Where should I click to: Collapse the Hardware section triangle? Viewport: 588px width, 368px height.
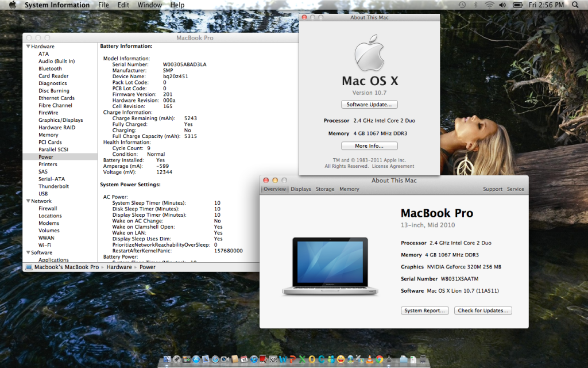click(x=28, y=47)
